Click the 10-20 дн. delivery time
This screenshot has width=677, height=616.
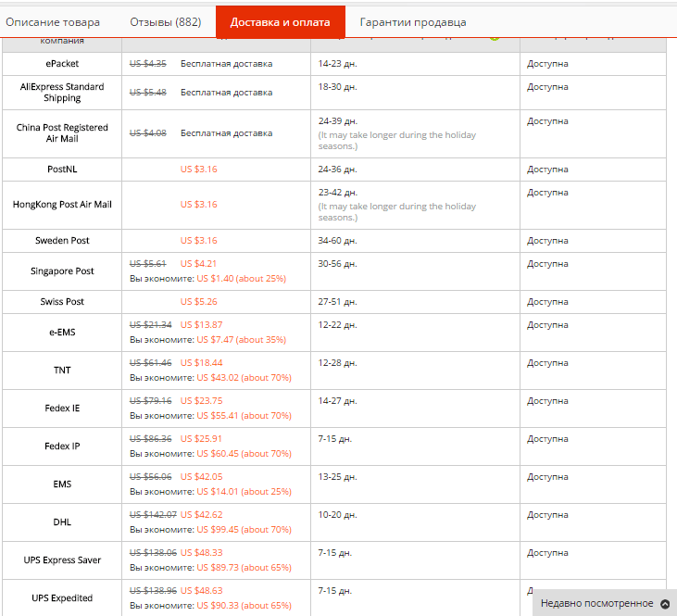338,515
